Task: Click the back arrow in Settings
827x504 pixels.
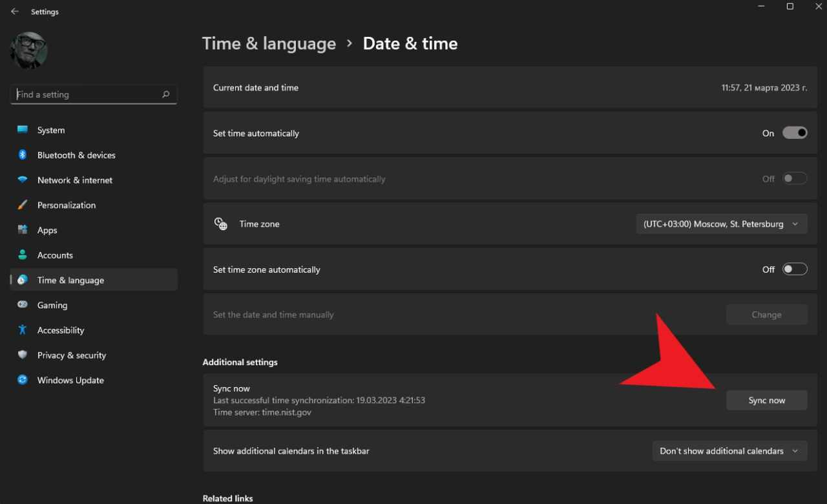Action: click(x=15, y=12)
